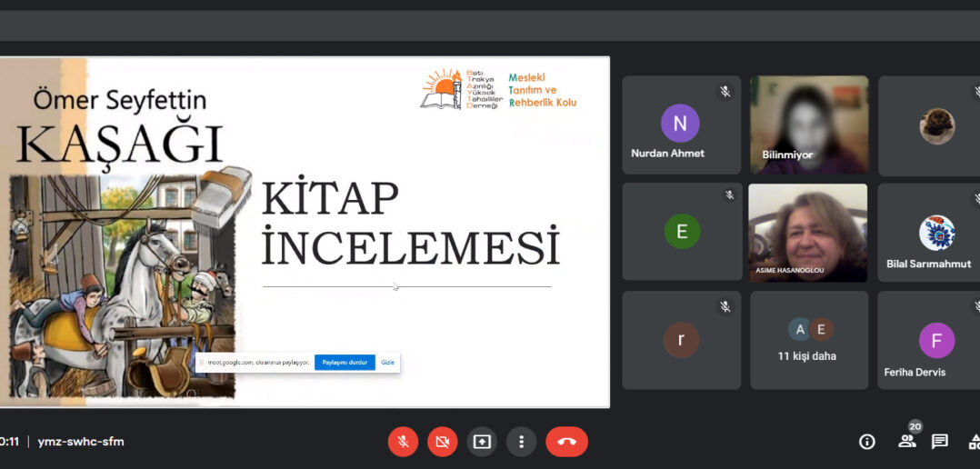Unmute the microphone with the red mic button
Viewport: 980px width, 469px height.
pyautogui.click(x=403, y=442)
